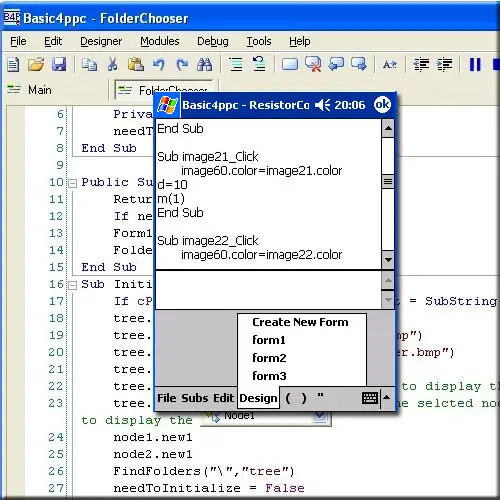500x500 pixels.
Task: Choose form2 from Design menu
Action: point(269,358)
